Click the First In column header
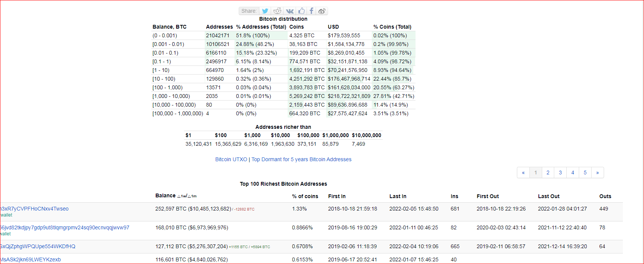644x264 pixels. click(x=337, y=196)
